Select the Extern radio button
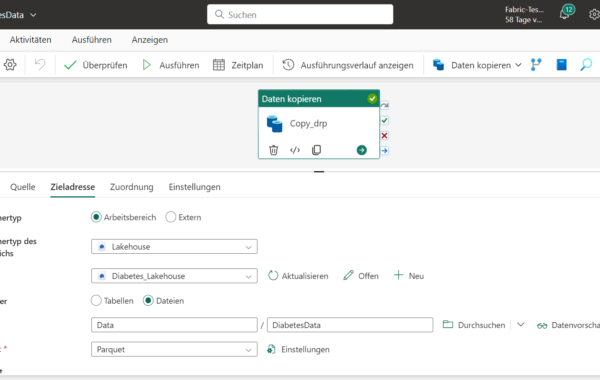This screenshot has width=600, height=380. [171, 217]
